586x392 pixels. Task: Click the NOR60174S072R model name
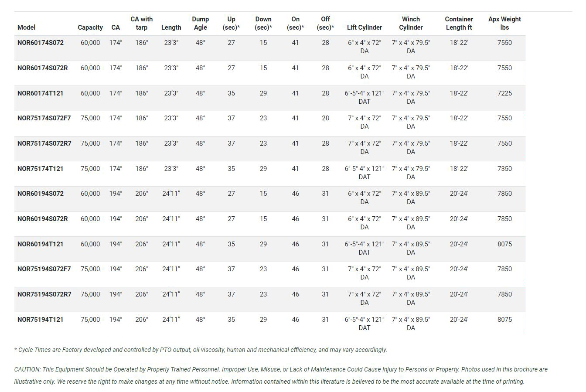coord(43,68)
